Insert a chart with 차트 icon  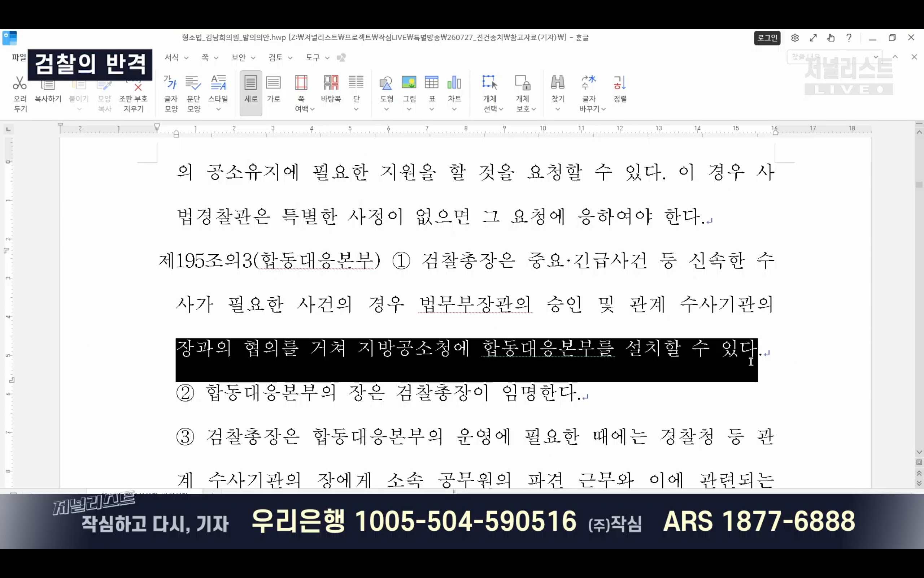tap(454, 82)
